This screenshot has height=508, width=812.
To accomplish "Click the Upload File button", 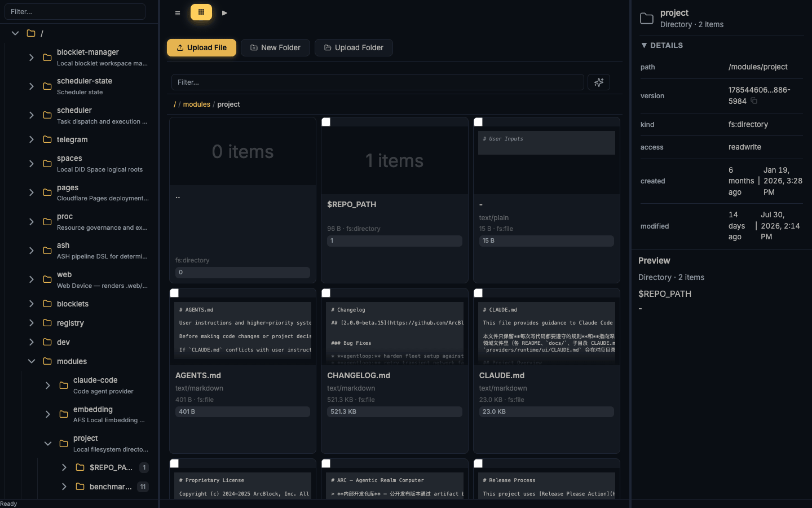I will pyautogui.click(x=201, y=47).
